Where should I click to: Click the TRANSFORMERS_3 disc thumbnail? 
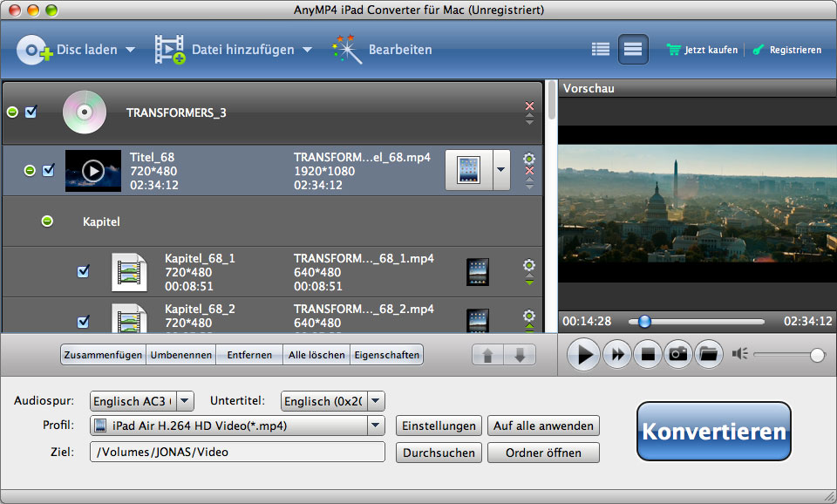(x=85, y=112)
